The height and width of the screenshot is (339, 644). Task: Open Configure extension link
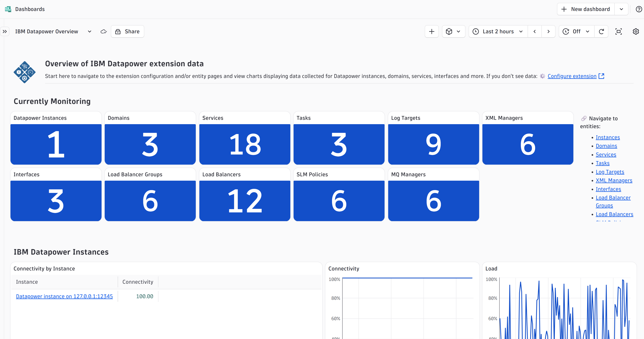click(572, 76)
